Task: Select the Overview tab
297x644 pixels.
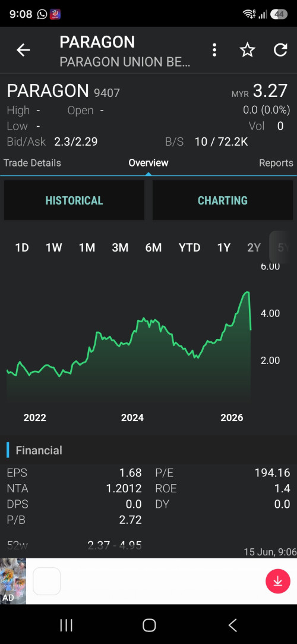Action: pyautogui.click(x=148, y=163)
